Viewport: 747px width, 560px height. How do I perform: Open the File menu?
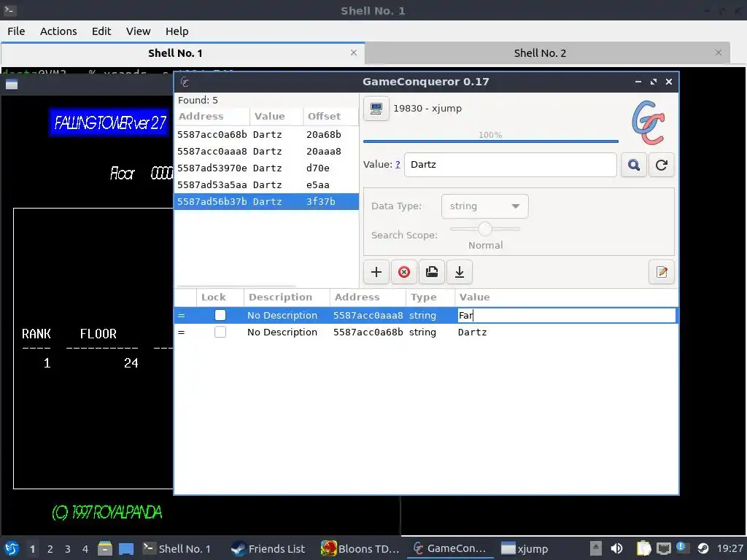(16, 31)
